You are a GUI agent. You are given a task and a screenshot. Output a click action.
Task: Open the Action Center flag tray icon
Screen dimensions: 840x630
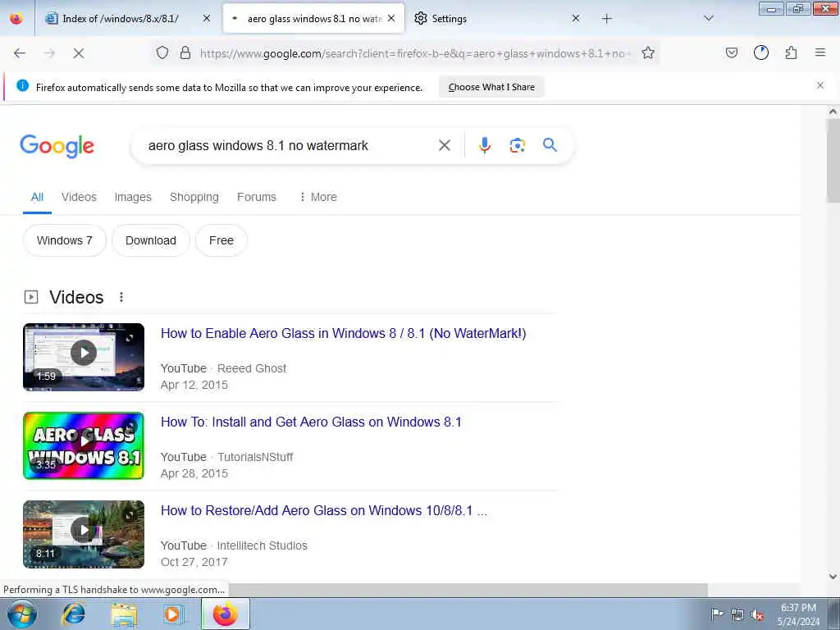pos(717,614)
